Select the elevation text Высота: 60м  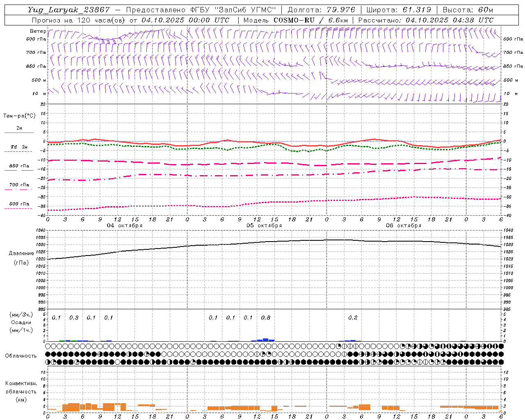point(468,10)
